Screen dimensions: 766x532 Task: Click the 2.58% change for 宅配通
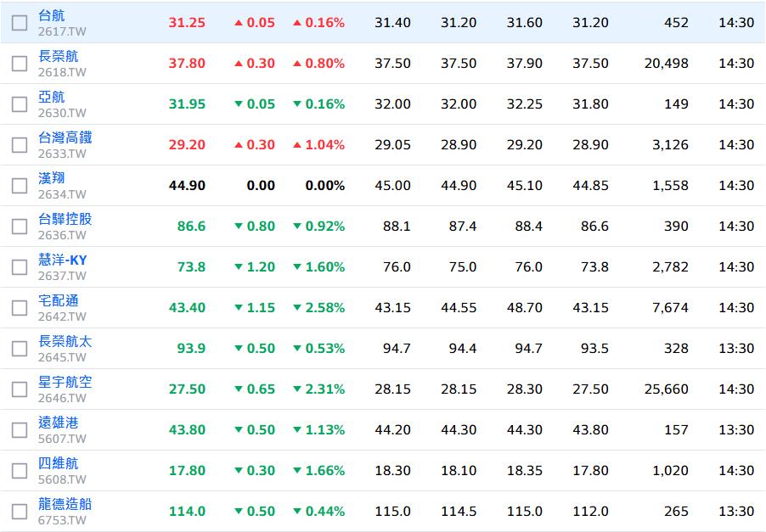point(319,308)
